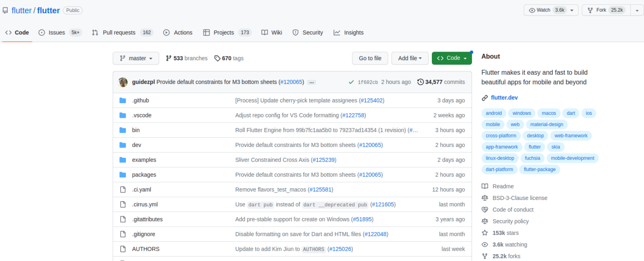Open the flutter organization link in header
Image resolution: width=644 pixels, height=261 pixels.
[21, 10]
